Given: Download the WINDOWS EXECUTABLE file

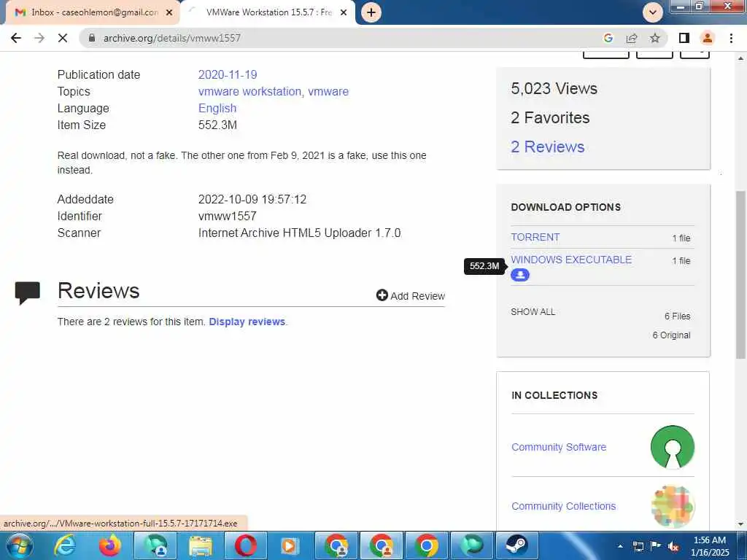Looking at the screenshot, I should tap(571, 260).
